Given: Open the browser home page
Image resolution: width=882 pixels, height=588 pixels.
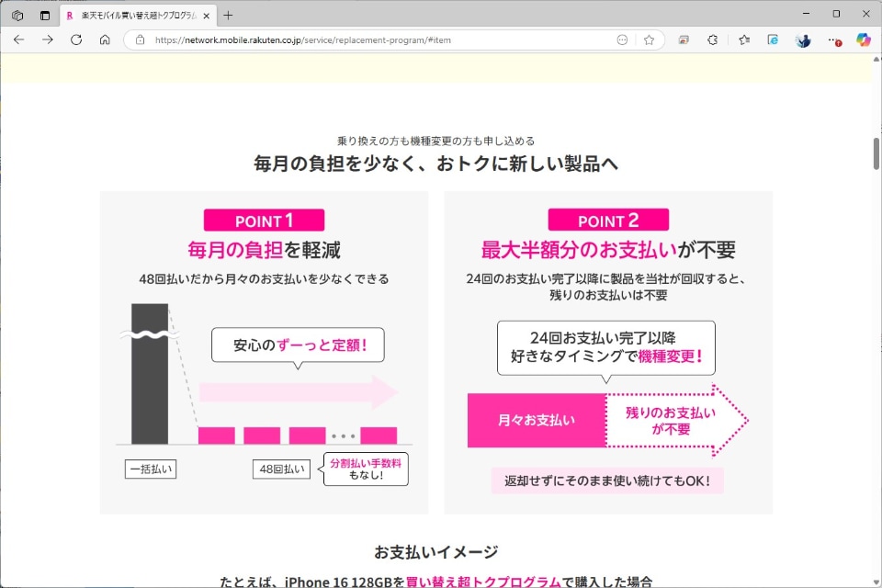Looking at the screenshot, I should coord(105,40).
